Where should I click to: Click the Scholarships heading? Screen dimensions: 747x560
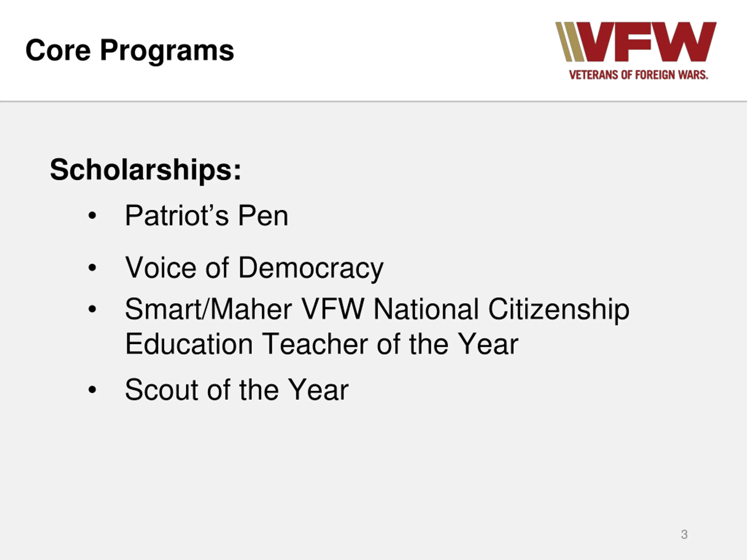tap(146, 170)
